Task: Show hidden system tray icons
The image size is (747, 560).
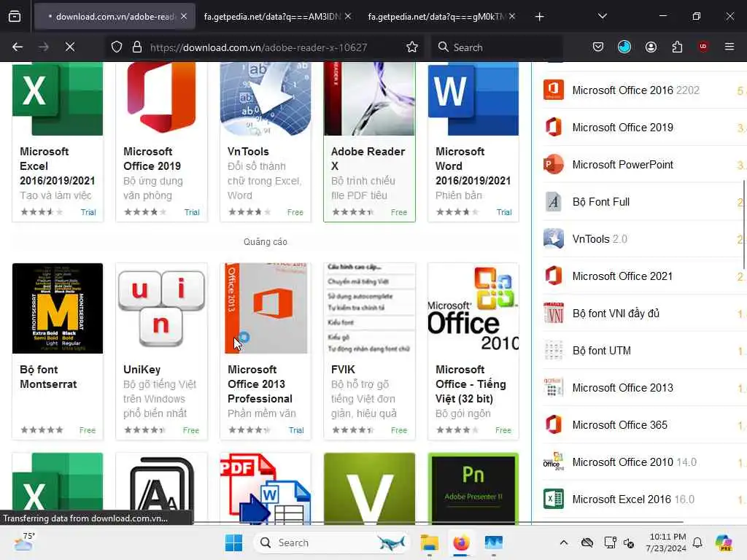Action: [564, 542]
